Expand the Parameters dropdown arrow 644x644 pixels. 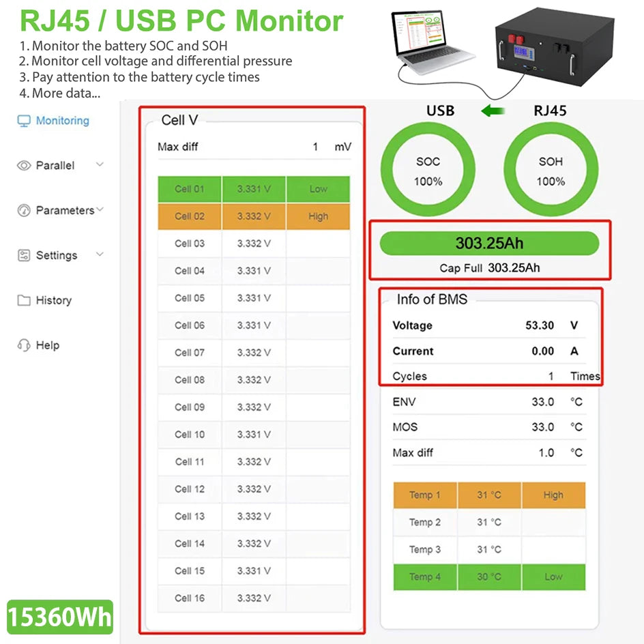101,210
